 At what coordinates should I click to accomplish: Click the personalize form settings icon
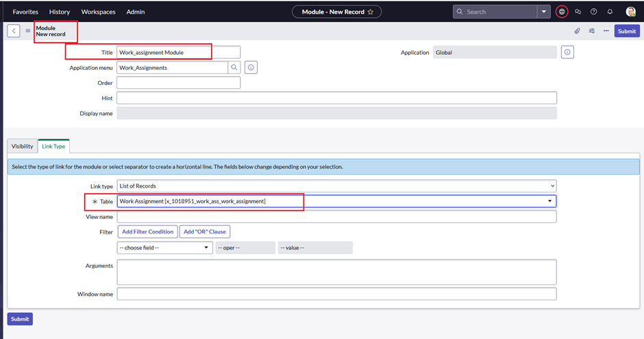[x=591, y=31]
